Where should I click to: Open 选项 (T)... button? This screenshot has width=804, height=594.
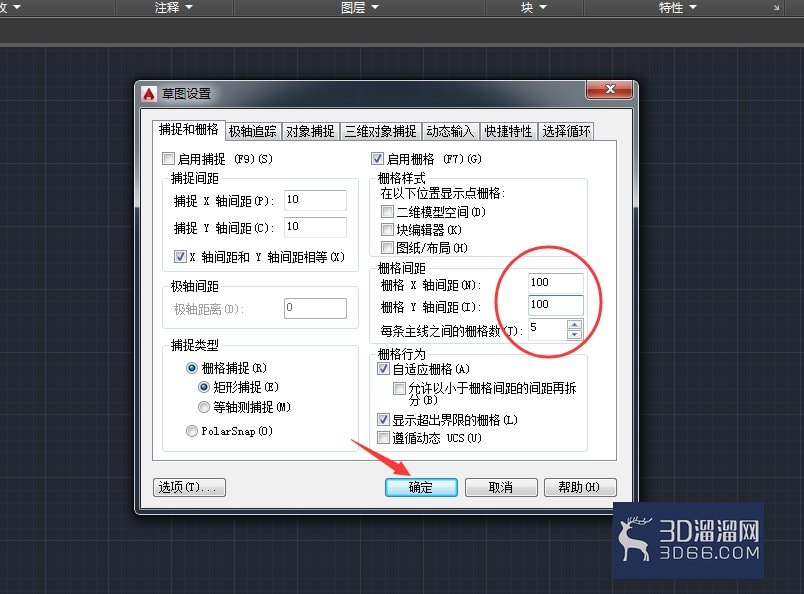tap(189, 487)
